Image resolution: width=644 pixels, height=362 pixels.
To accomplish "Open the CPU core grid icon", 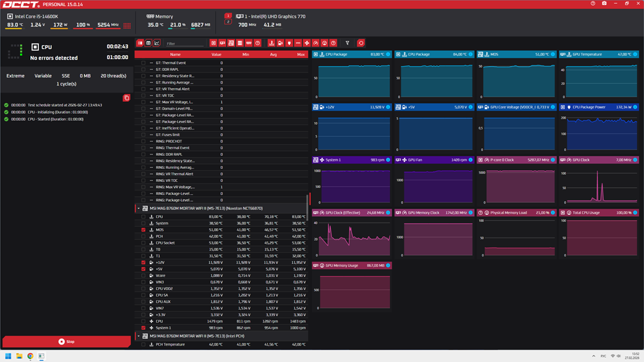I will [x=127, y=25].
